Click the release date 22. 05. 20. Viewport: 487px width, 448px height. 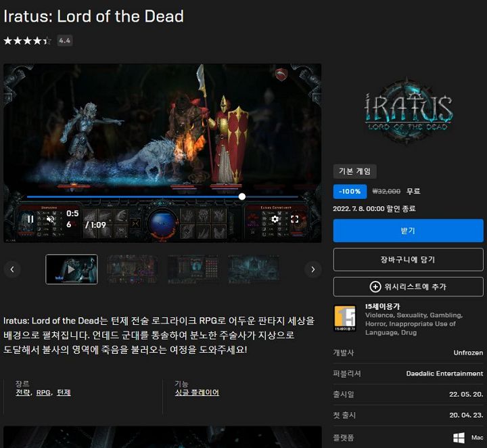466,395
